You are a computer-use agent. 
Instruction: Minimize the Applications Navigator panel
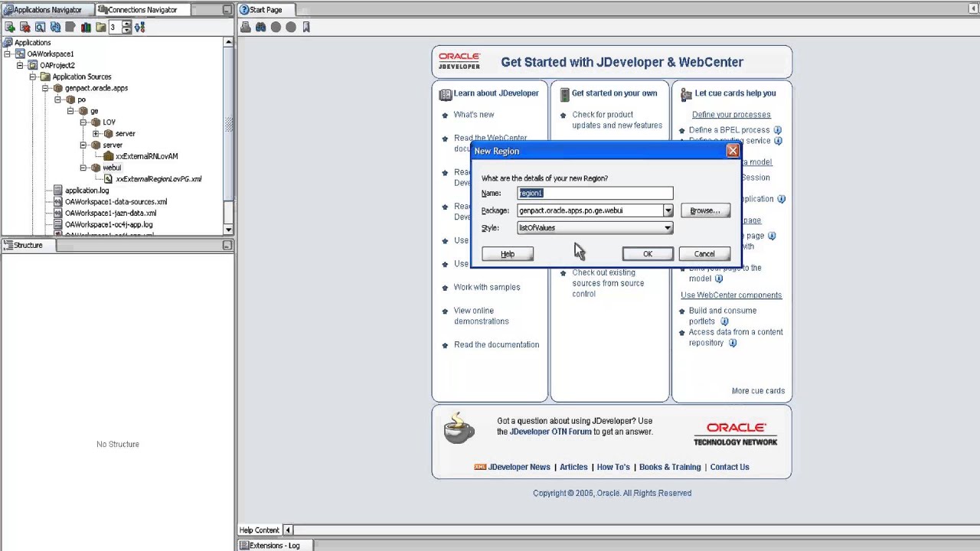[x=227, y=10]
